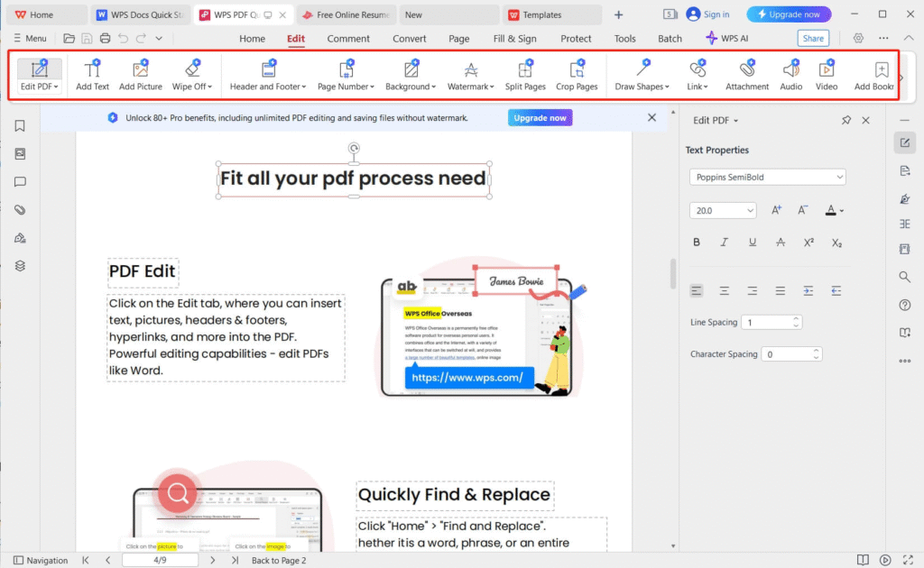Toggle italic text formatting
Screen dimensions: 924x568
[x=724, y=243]
